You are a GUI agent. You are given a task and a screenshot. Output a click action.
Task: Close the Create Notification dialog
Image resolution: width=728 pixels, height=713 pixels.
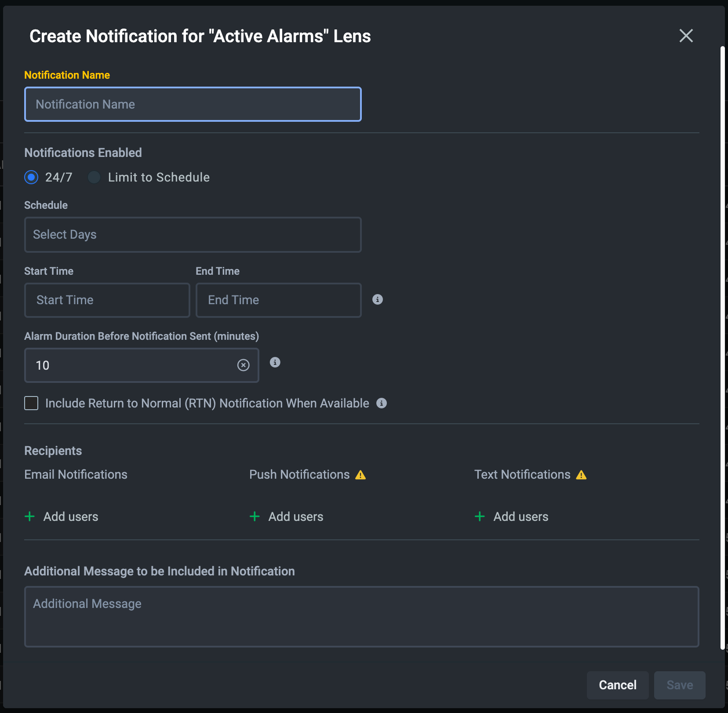686,36
